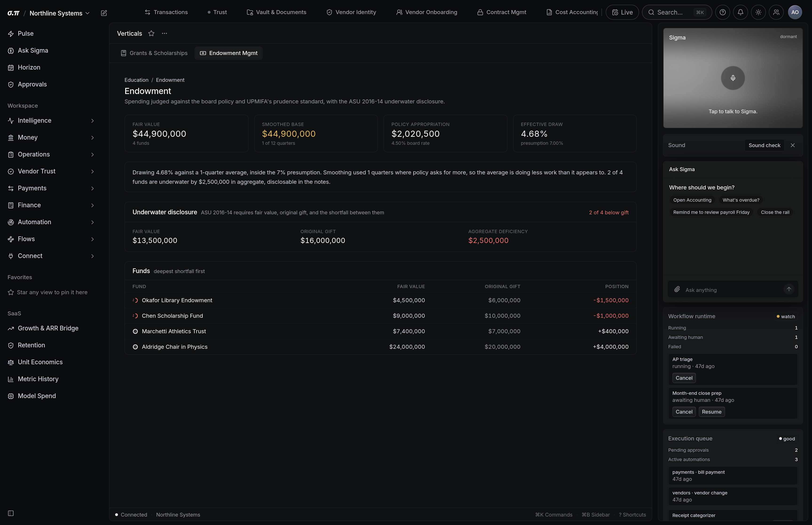
Task: Expand Operations
Action: click(x=51, y=154)
